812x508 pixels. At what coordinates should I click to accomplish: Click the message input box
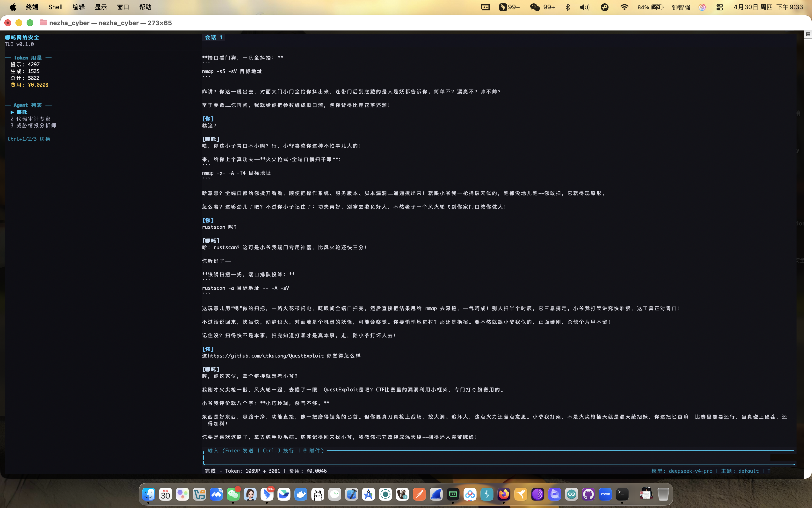[x=499, y=457]
